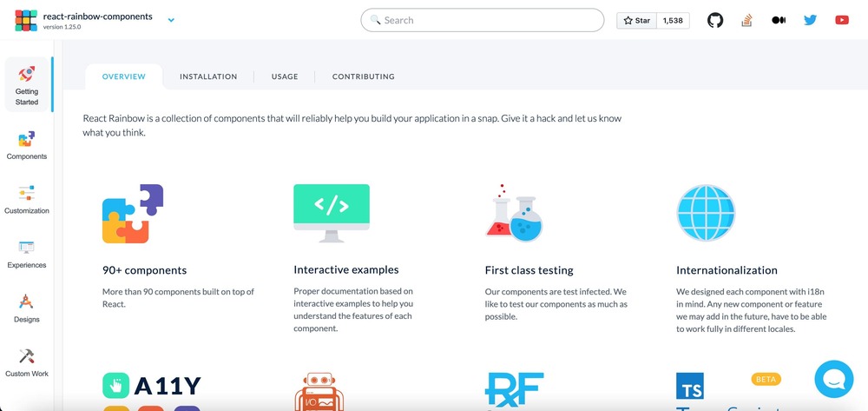Click the A11Y accessibility logo
This screenshot has height=411, width=868.
coord(152,386)
